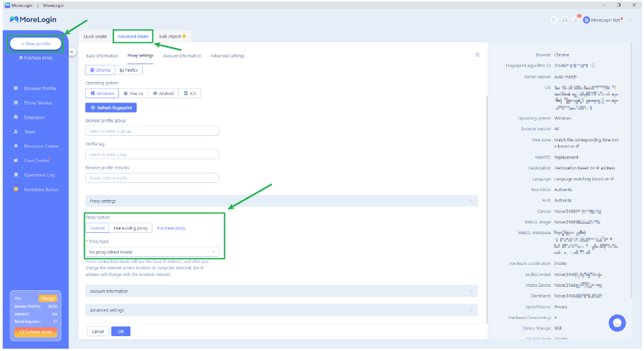This screenshot has width=644, height=351.
Task: Click the Invitation Bonus coin icon
Action: click(x=16, y=189)
